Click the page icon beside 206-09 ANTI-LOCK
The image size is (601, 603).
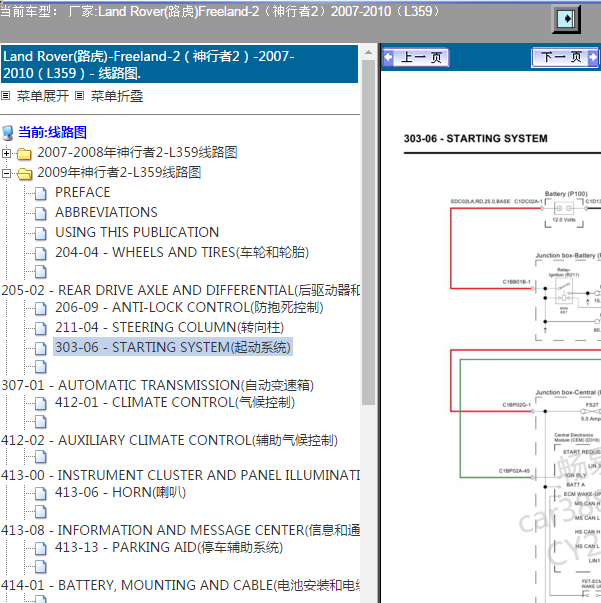pos(40,309)
